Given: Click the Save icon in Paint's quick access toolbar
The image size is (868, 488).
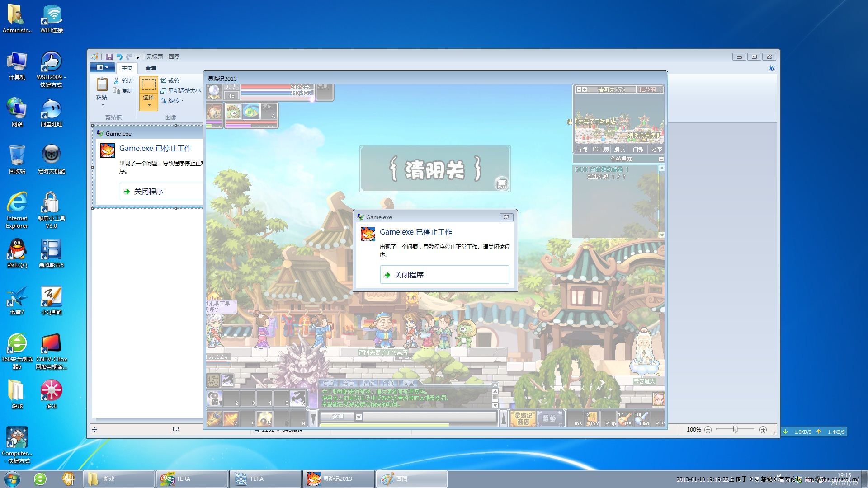Looking at the screenshot, I should [109, 57].
